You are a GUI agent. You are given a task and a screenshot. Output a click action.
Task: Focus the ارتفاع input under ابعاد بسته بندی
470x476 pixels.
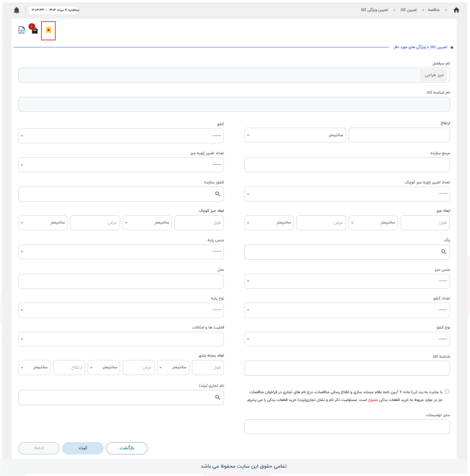pos(69,368)
